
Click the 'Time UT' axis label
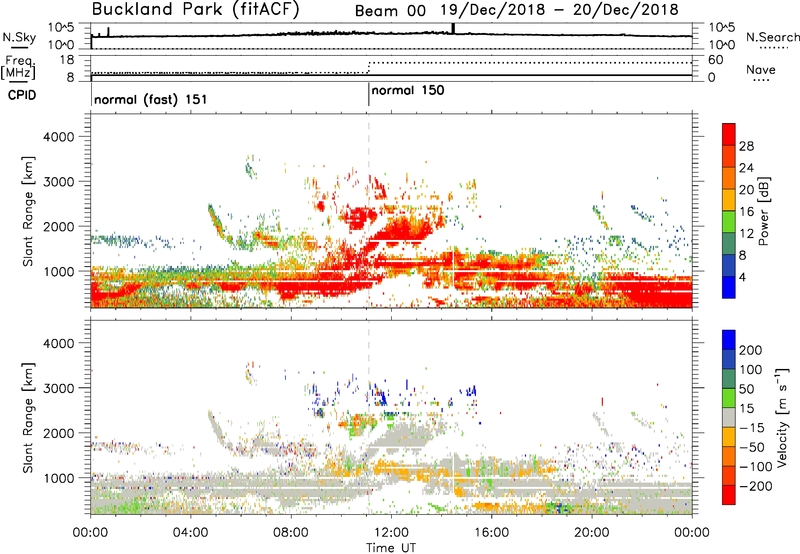391,548
